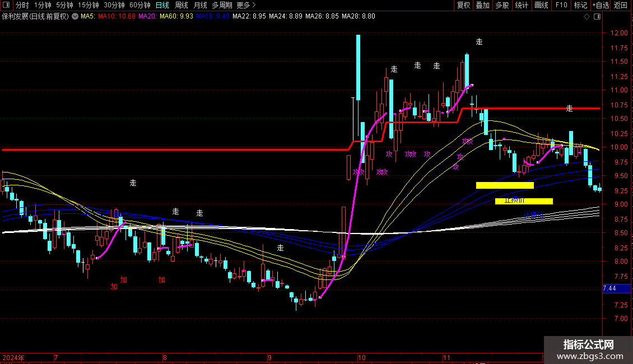This screenshot has height=364, width=633.
Task: Click the MA26: 8.85 indicator label
Action: coord(322,16)
